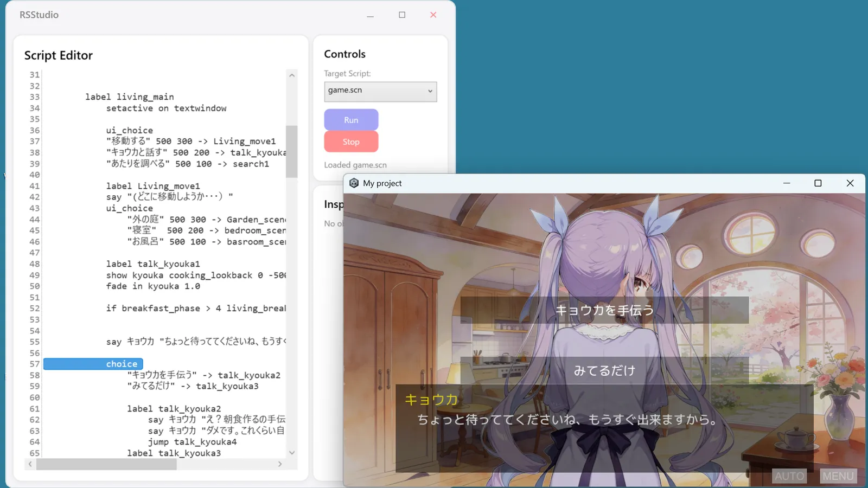Image resolution: width=868 pixels, height=488 pixels.
Task: Select the キョウカを手伝う choice
Action: click(x=604, y=310)
